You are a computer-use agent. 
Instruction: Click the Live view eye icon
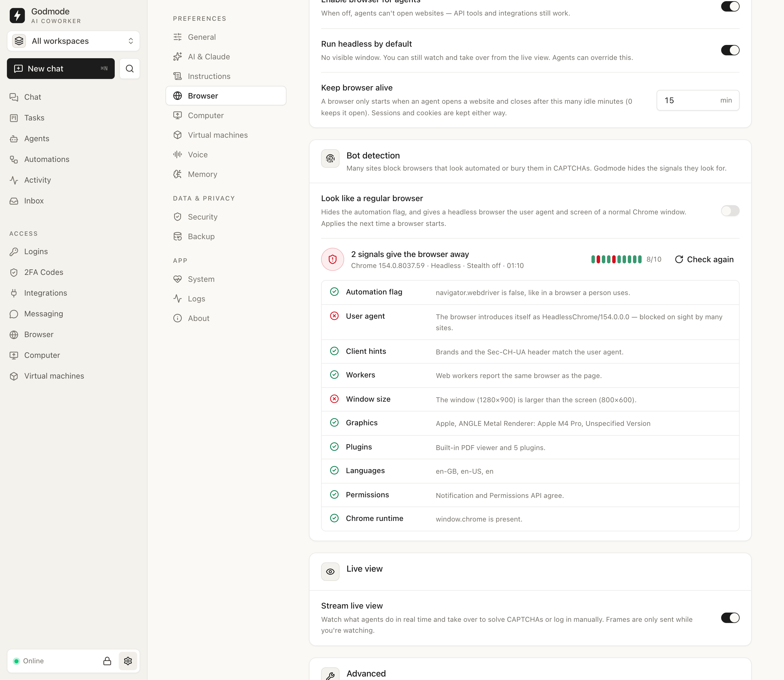point(330,572)
